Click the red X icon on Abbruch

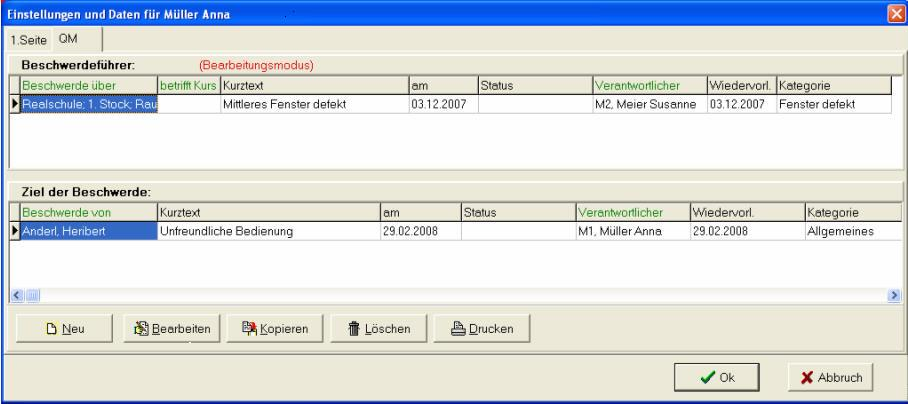click(x=807, y=378)
